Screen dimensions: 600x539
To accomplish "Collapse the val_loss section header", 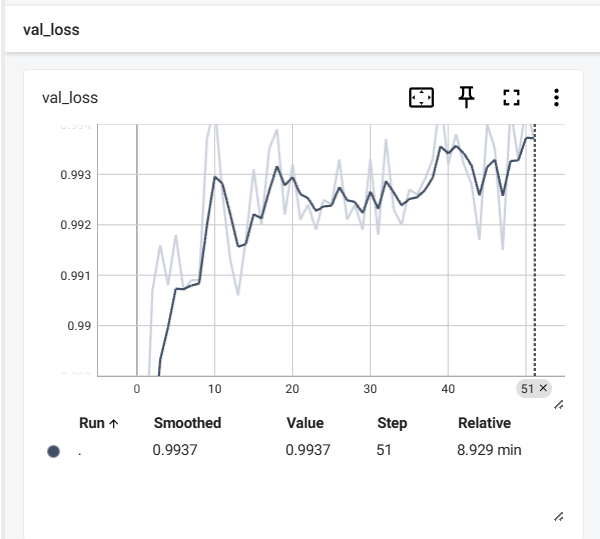I will 51,30.
